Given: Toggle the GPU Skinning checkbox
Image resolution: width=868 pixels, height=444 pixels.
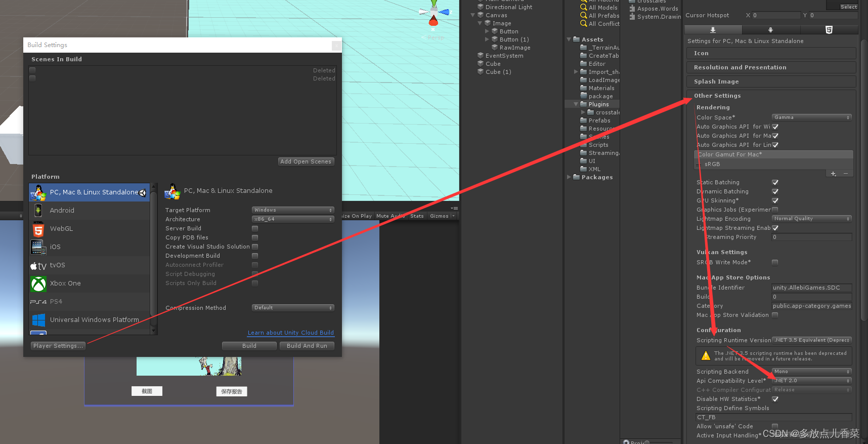Looking at the screenshot, I should 775,200.
